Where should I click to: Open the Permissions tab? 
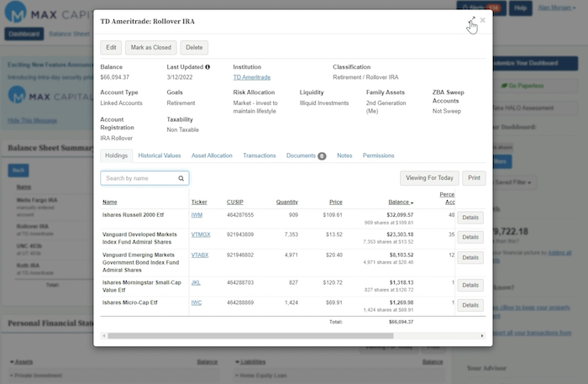378,155
